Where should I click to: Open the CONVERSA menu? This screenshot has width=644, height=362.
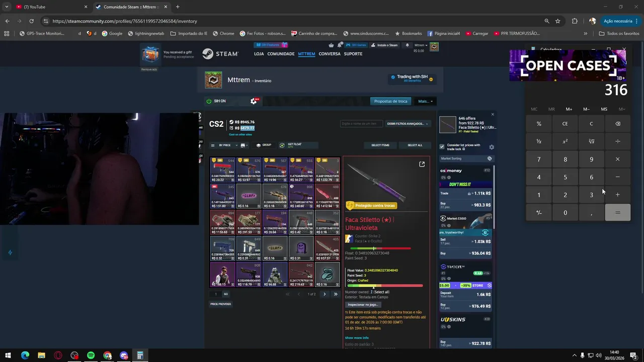330,54
